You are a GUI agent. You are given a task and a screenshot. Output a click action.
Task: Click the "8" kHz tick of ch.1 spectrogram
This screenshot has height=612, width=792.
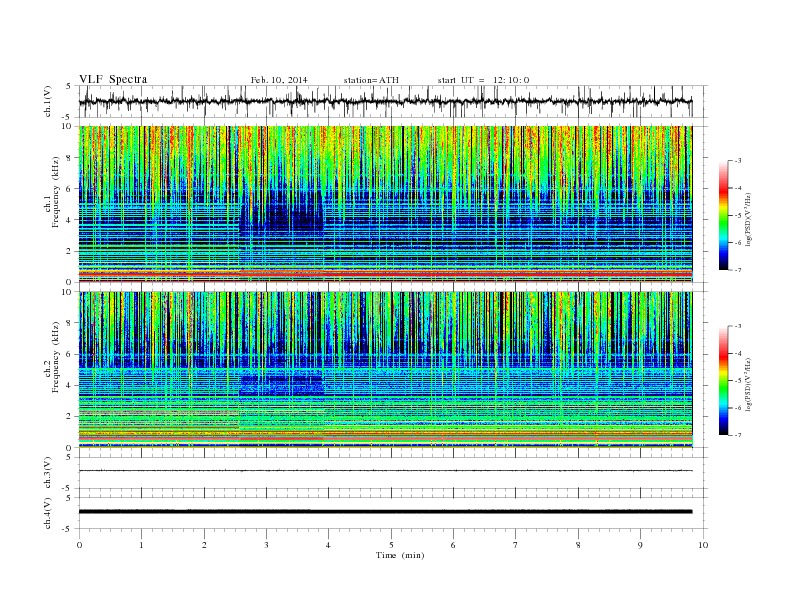point(70,158)
